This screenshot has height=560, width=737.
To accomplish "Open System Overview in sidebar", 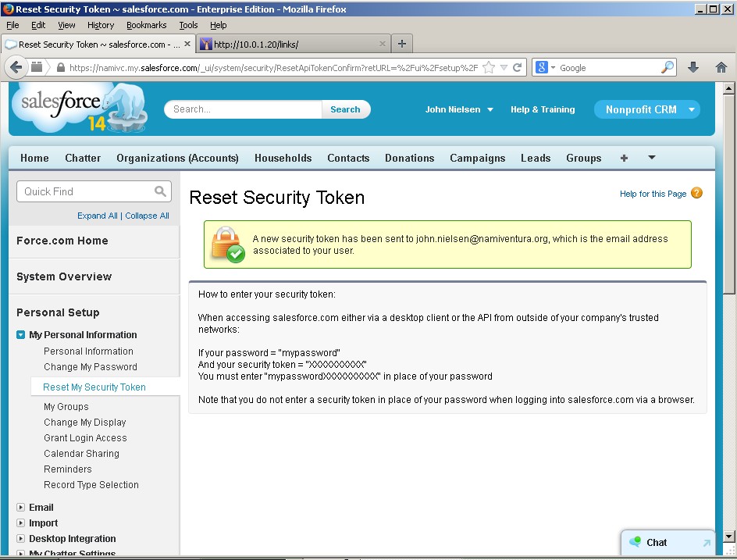I will tap(64, 276).
